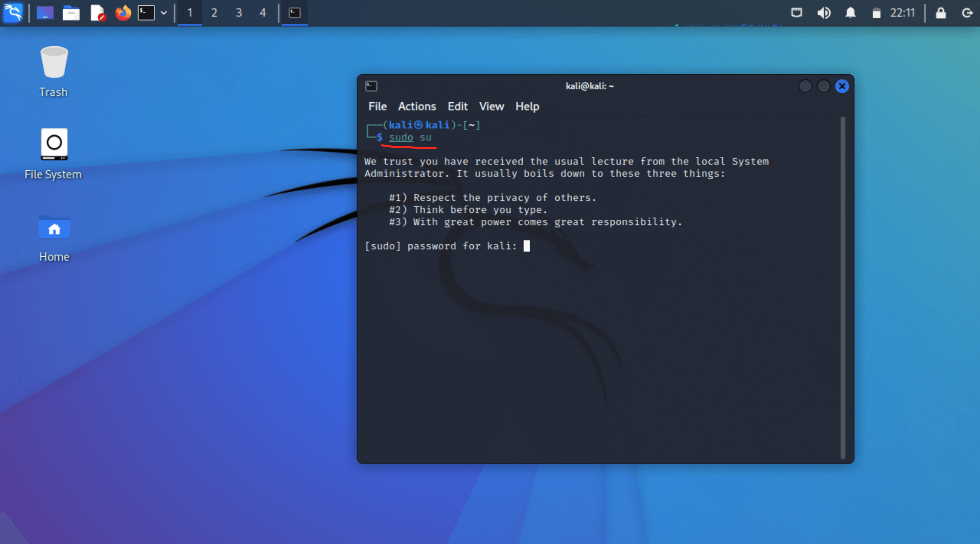Minimize the kali@kali terminal window
This screenshot has width=980, height=544.
[805, 86]
